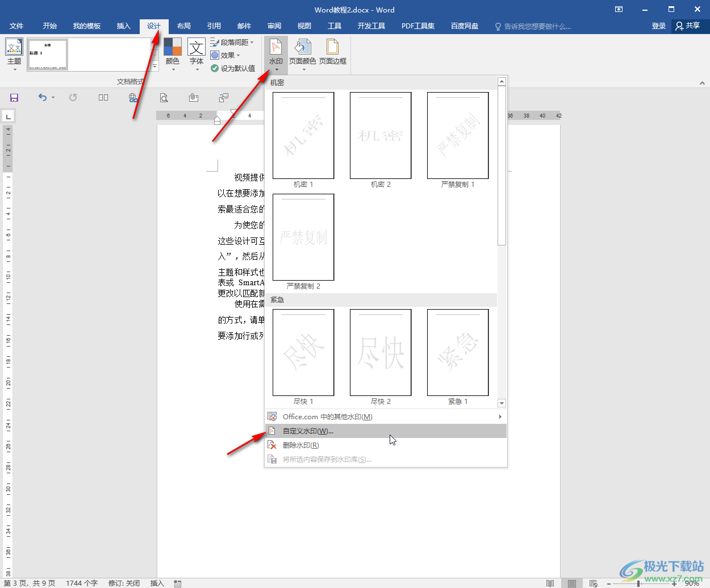The height and width of the screenshot is (588, 710).
Task: Select the 机密 2 watermark thumbnail
Action: (x=381, y=135)
